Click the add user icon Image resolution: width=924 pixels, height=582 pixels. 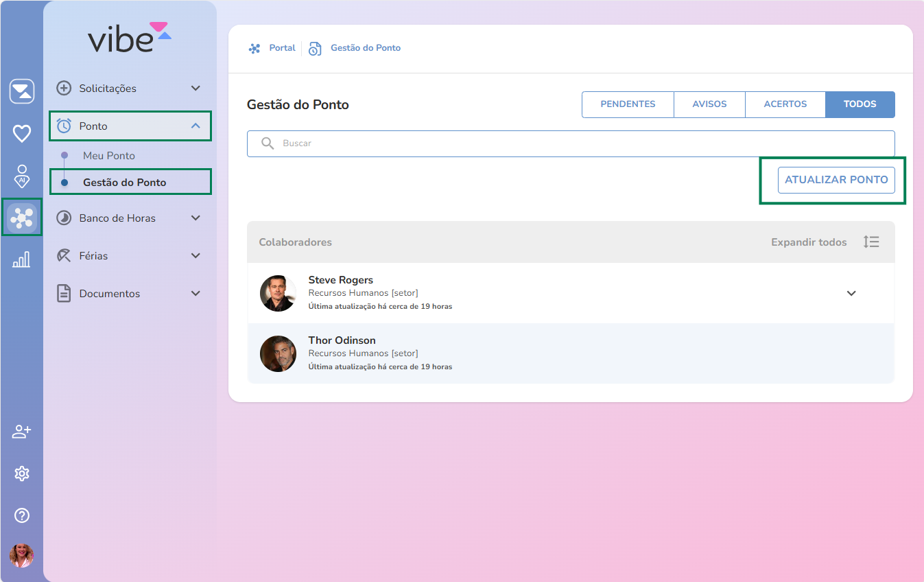point(22,432)
